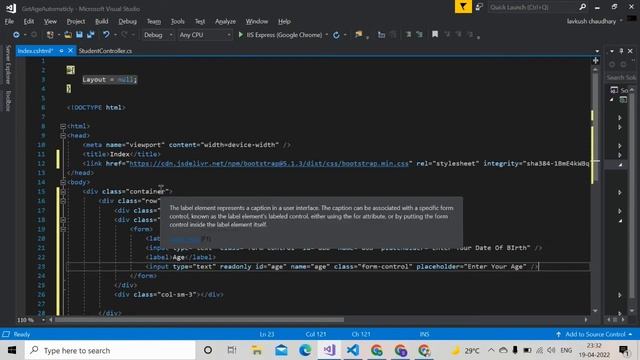Collapse the html element on line 8
Screen dimensions: 640x360
63,127
